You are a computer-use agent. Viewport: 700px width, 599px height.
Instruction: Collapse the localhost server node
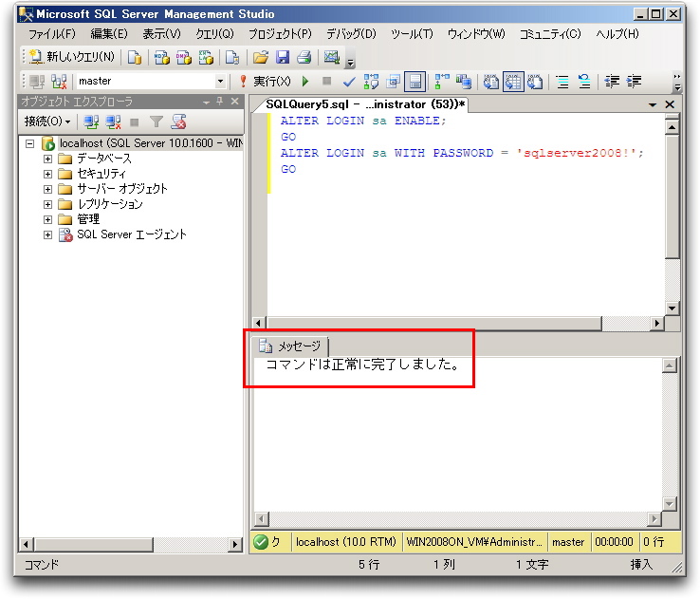pos(30,144)
